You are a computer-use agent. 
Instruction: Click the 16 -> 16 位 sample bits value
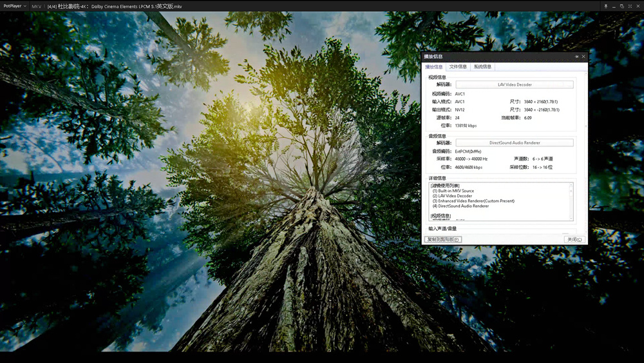(542, 168)
